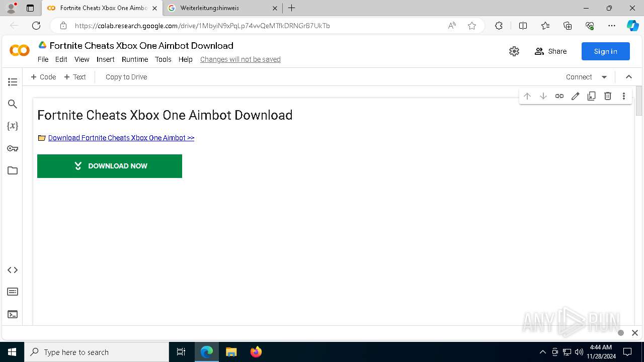Activate Read aloud icon in address bar
The width and height of the screenshot is (644, 362).
452,26
